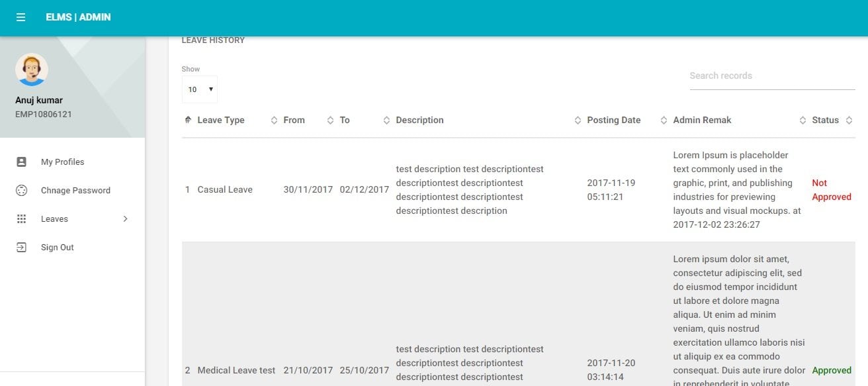Viewport: 868px width, 386px height.
Task: Click sort arrows beside Admin Remak header
Action: (x=803, y=120)
